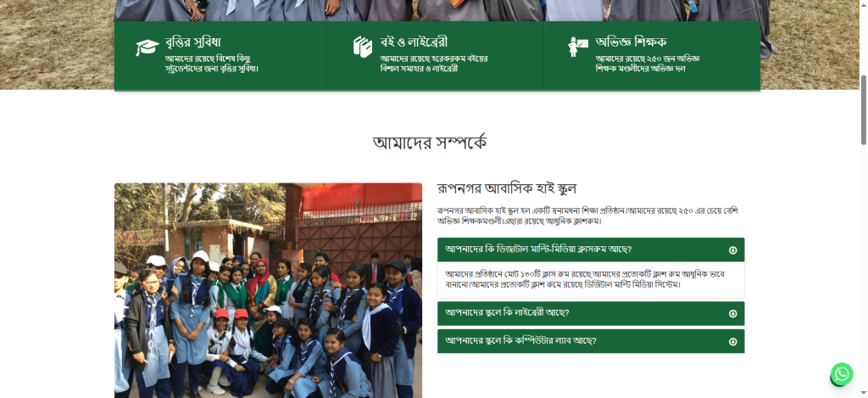Click the বই ও লাইব্রেরী heading
The image size is (868, 398).
point(414,42)
